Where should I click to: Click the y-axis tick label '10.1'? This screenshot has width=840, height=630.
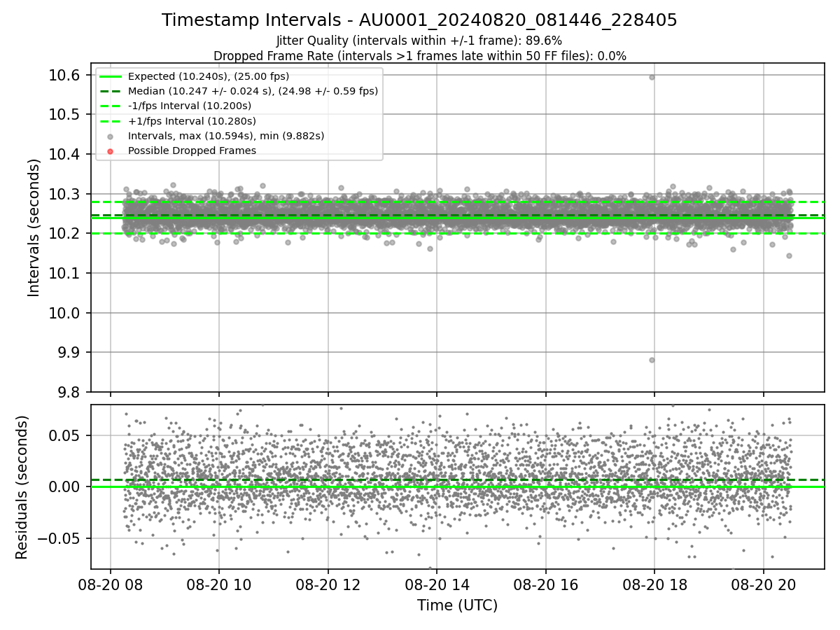[x=64, y=273]
